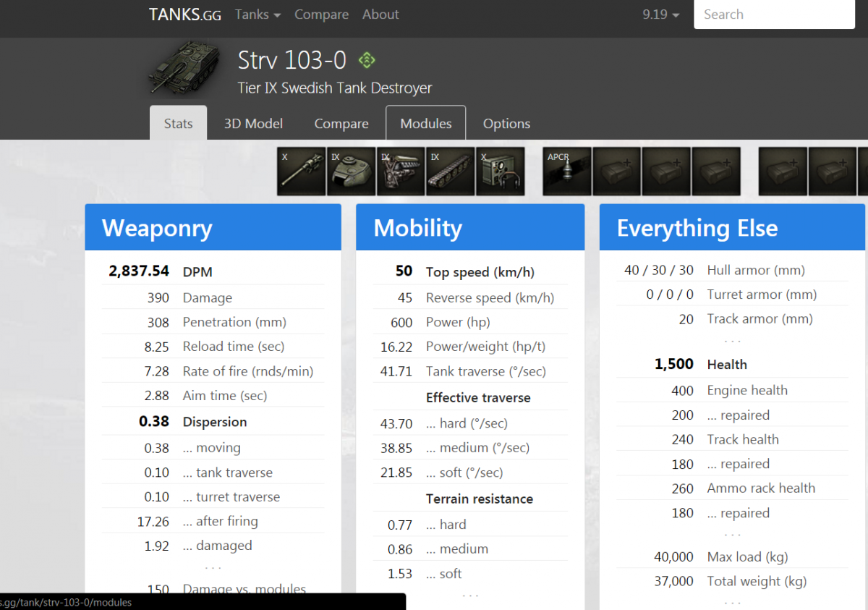
Task: Click the Top speed (km/h) row
Action: (470, 271)
